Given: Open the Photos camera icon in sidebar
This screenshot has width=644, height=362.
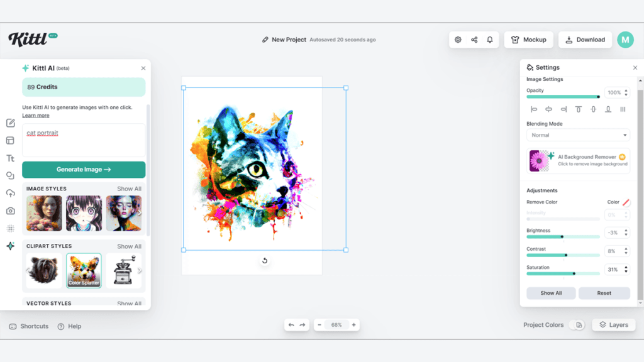Looking at the screenshot, I should (x=10, y=211).
